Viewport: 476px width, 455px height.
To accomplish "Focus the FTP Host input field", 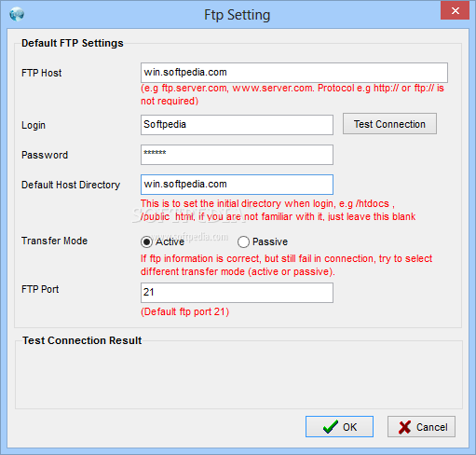I will click(x=294, y=73).
